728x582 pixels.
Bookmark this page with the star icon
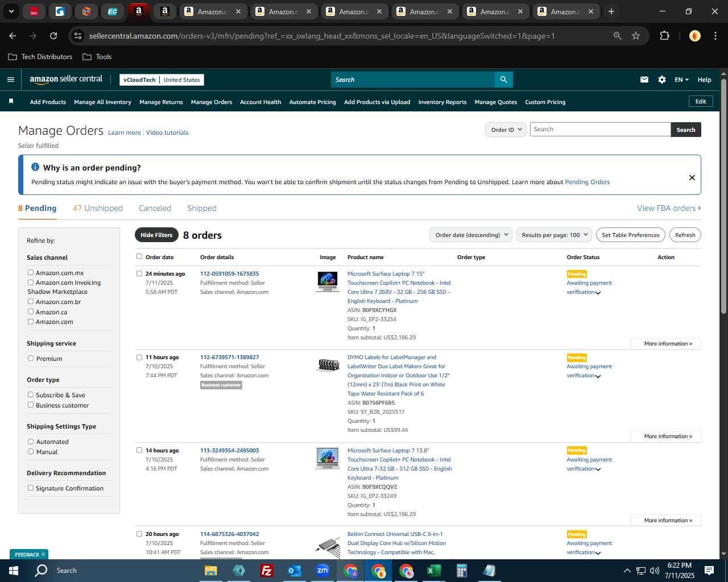636,36
